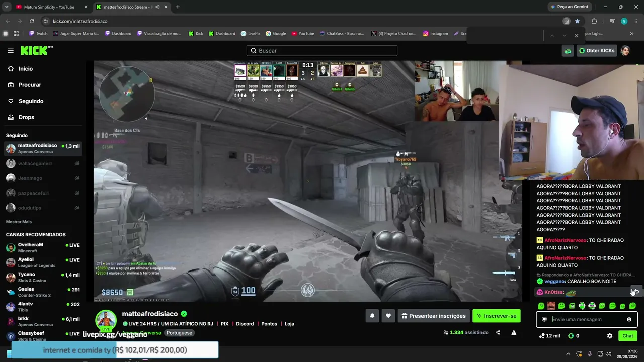Open followed channel wallacegamerr
This screenshot has width=644, height=362.
[43, 163]
